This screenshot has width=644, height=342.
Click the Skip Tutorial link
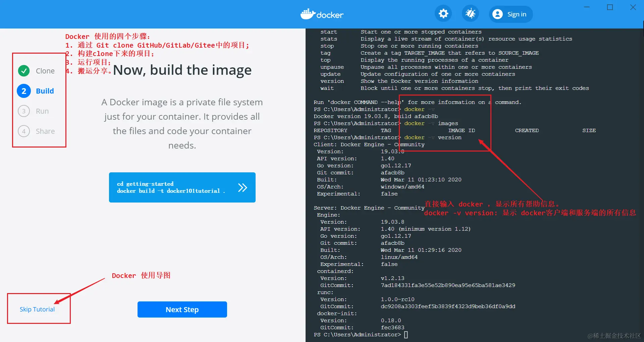(x=37, y=309)
